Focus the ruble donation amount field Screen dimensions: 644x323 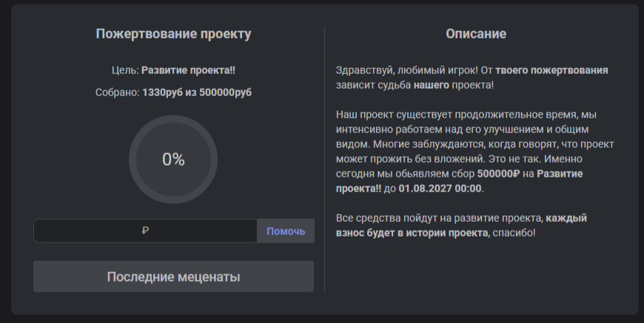[145, 231]
